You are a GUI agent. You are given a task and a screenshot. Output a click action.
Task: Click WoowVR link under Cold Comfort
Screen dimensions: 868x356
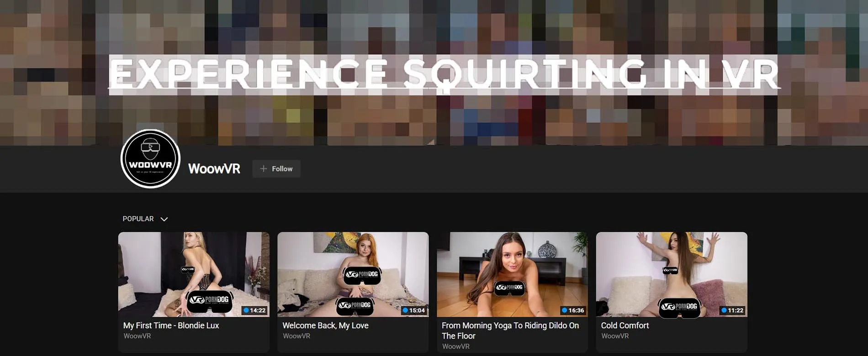[x=614, y=336]
